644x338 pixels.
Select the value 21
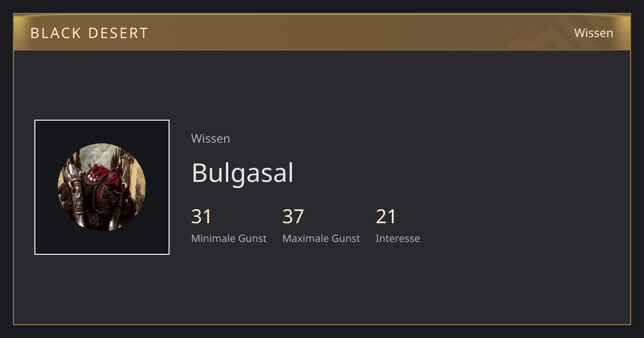(x=386, y=216)
